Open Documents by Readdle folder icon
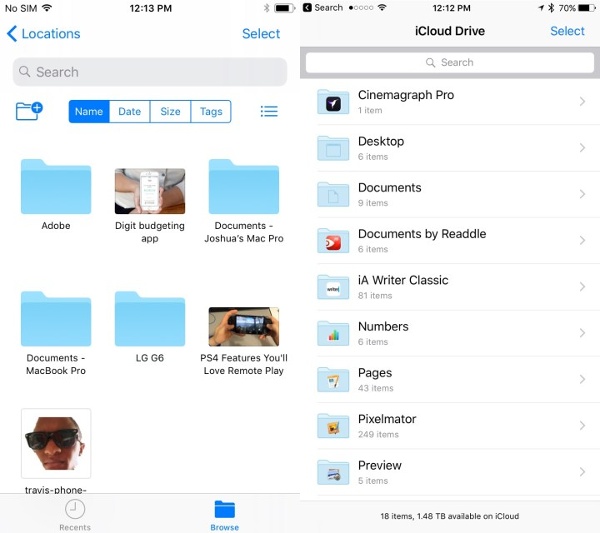600x533 pixels. pyautogui.click(x=333, y=241)
